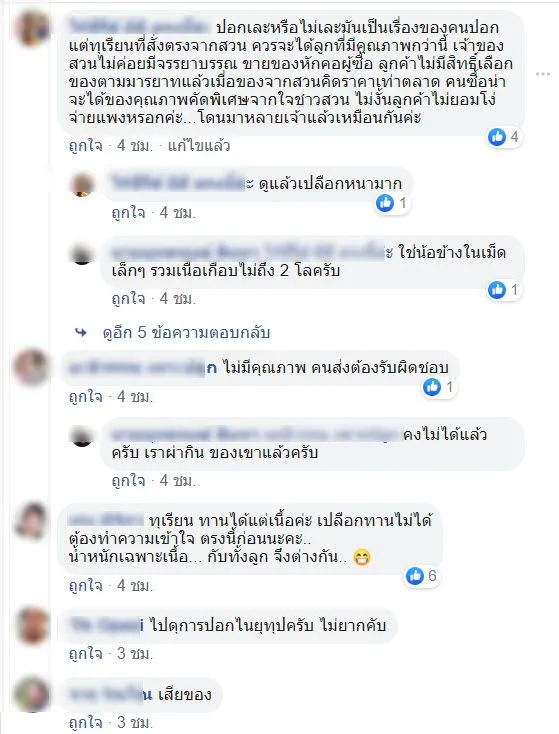Click '4 ชม.' timestamp under 'ทุเรียน ทานได้' comment
Viewport: 559px width, 734px height.
click(x=135, y=586)
